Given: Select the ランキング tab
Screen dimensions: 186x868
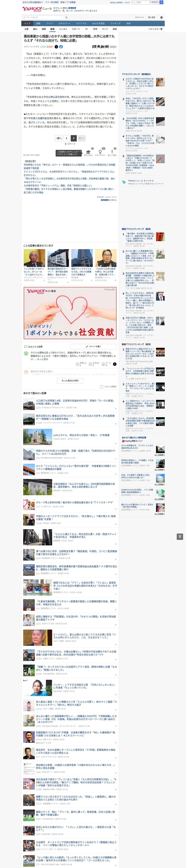Looking at the screenshot, I should coord(115,24).
